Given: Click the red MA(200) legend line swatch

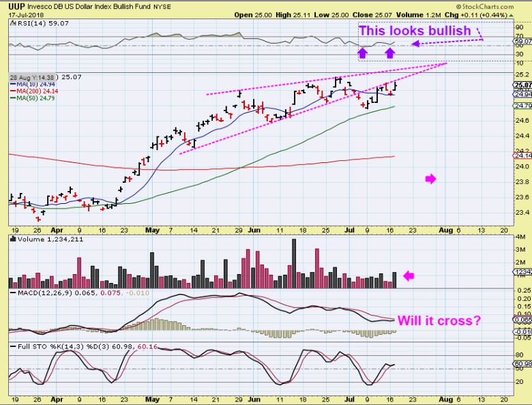Looking at the screenshot, I should 13,91.
